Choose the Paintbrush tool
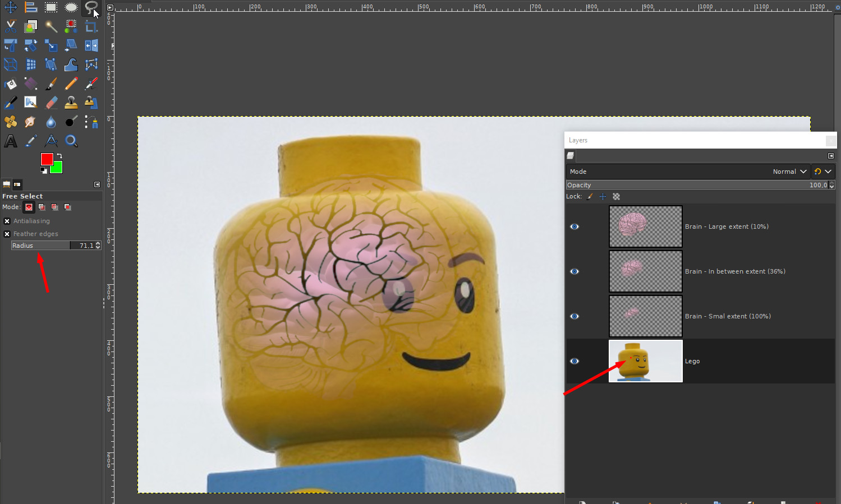Image resolution: width=841 pixels, height=504 pixels. [51, 84]
